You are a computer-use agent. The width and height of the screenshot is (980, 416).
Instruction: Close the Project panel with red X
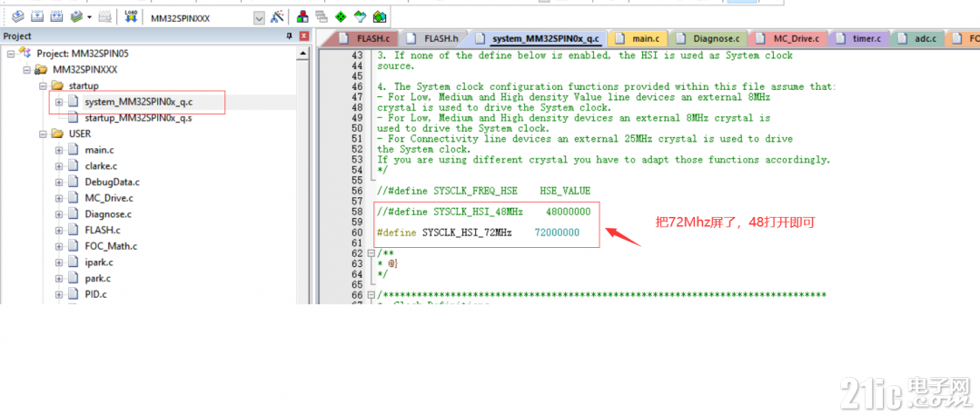pyautogui.click(x=303, y=36)
